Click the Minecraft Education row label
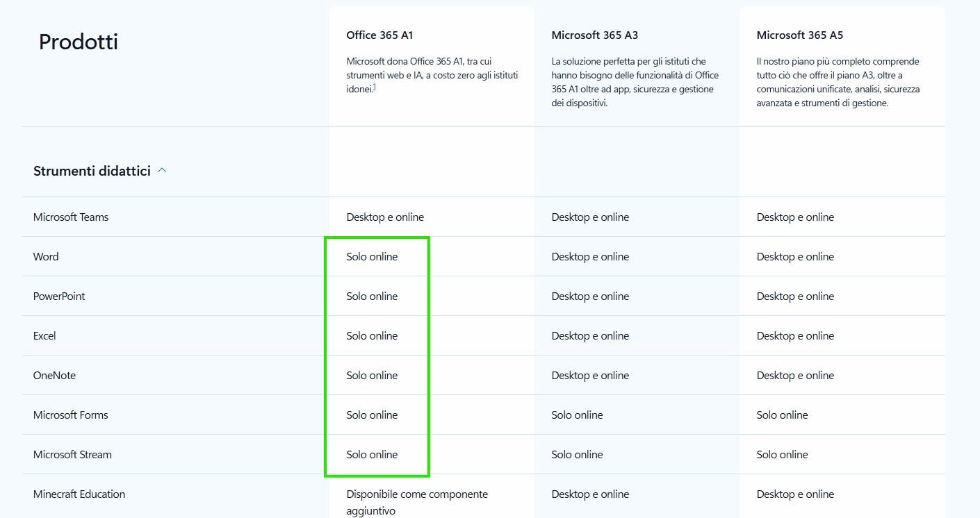Image resolution: width=980 pixels, height=518 pixels. (x=79, y=494)
